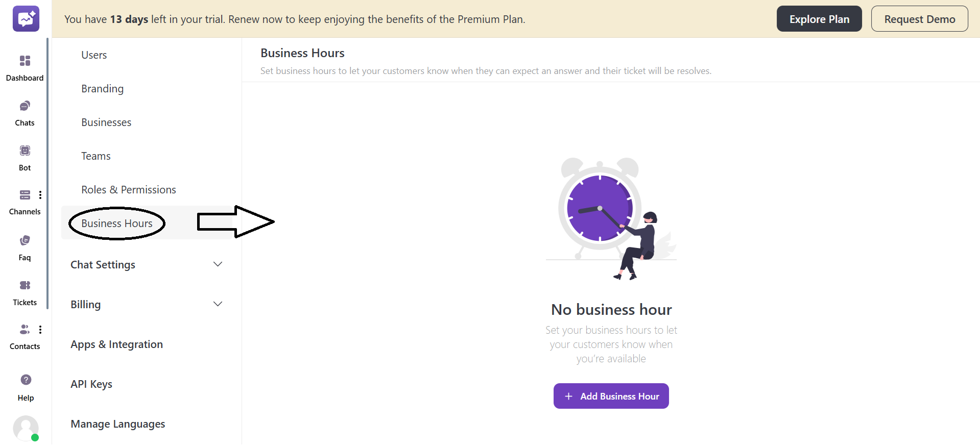Click the app logo at top left

[26, 18]
